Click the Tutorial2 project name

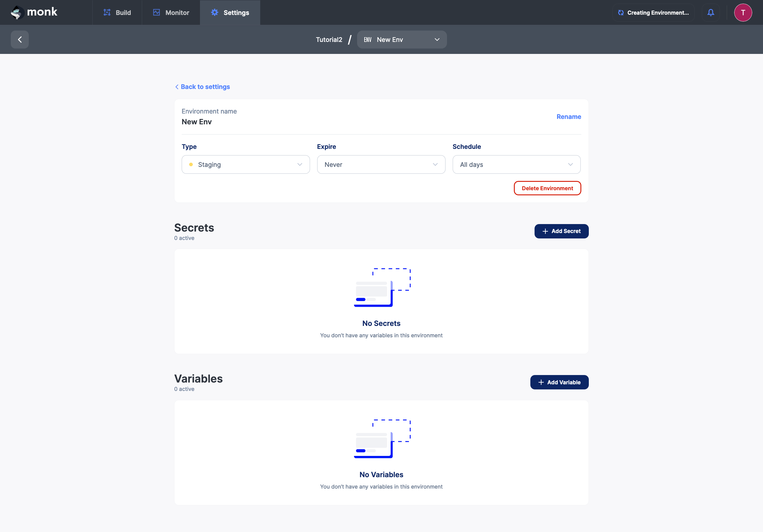(x=328, y=39)
